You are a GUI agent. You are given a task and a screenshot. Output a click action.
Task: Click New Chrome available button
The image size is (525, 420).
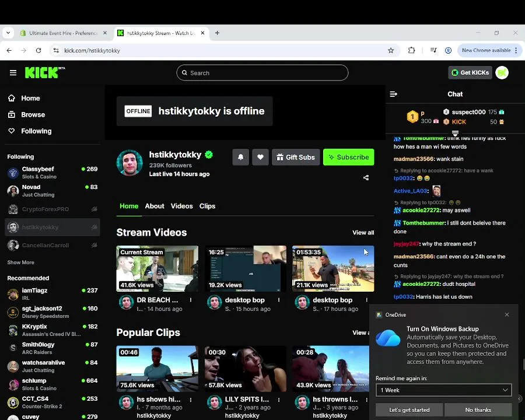(489, 51)
